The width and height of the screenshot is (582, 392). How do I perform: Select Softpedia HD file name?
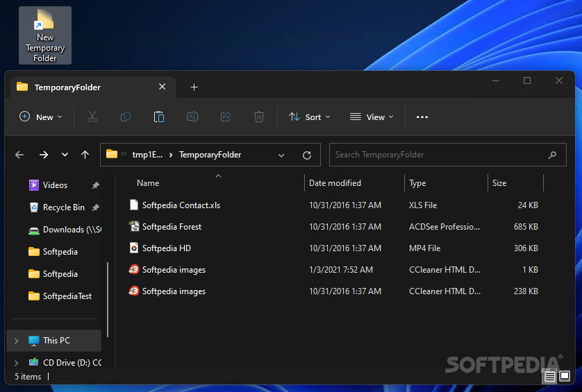click(167, 248)
